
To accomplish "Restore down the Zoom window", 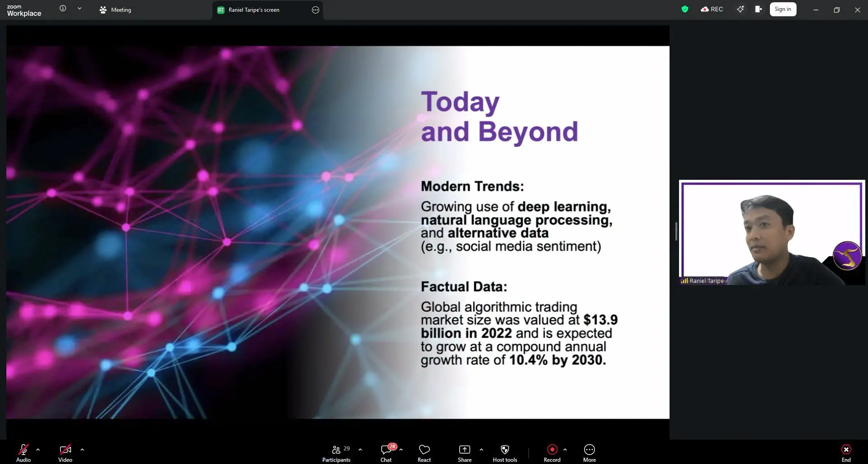I will [837, 9].
